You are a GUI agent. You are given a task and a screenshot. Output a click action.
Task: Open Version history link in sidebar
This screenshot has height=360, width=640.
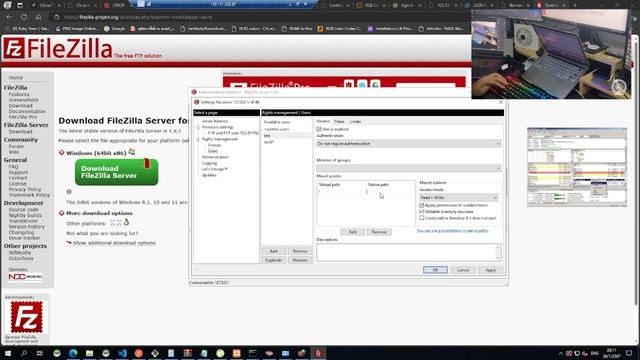pyautogui.click(x=27, y=227)
